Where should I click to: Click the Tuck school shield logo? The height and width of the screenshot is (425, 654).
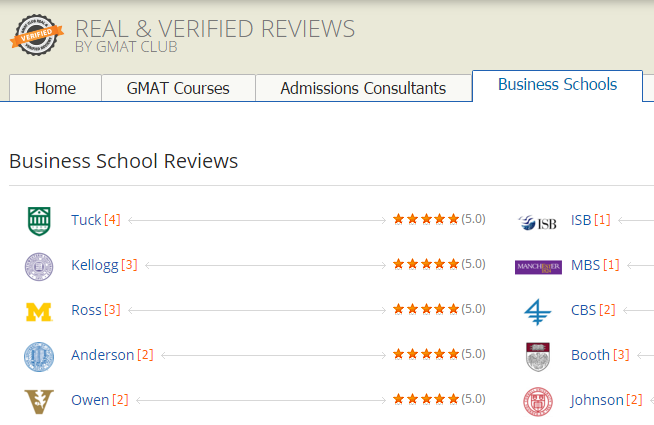coord(38,221)
